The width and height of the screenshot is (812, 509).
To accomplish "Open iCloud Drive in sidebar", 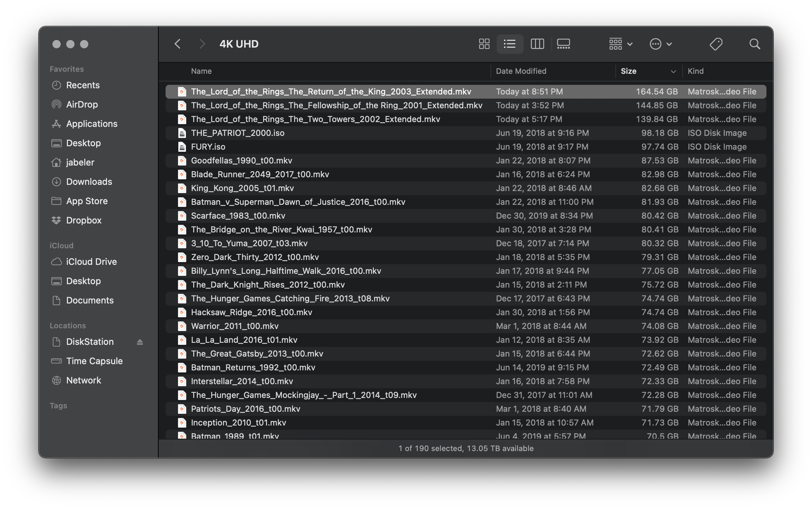I will point(91,262).
